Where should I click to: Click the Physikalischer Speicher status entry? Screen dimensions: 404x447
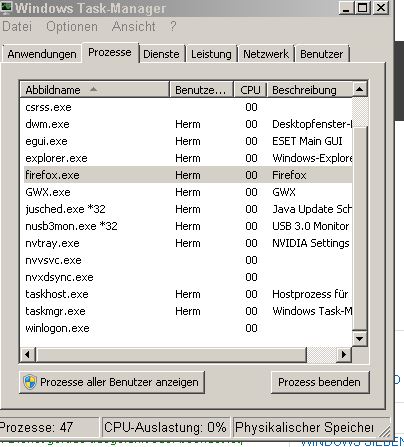point(310,427)
